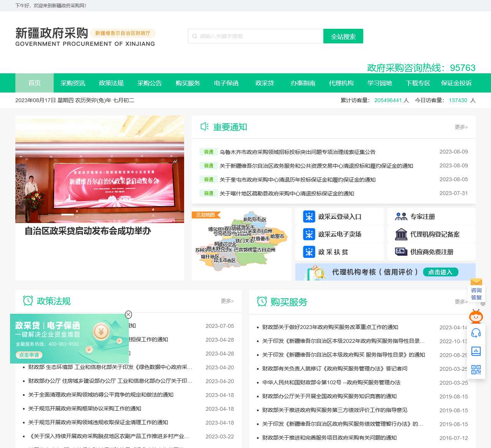Click the 区划地图 Xinjiang map

pos(242,242)
